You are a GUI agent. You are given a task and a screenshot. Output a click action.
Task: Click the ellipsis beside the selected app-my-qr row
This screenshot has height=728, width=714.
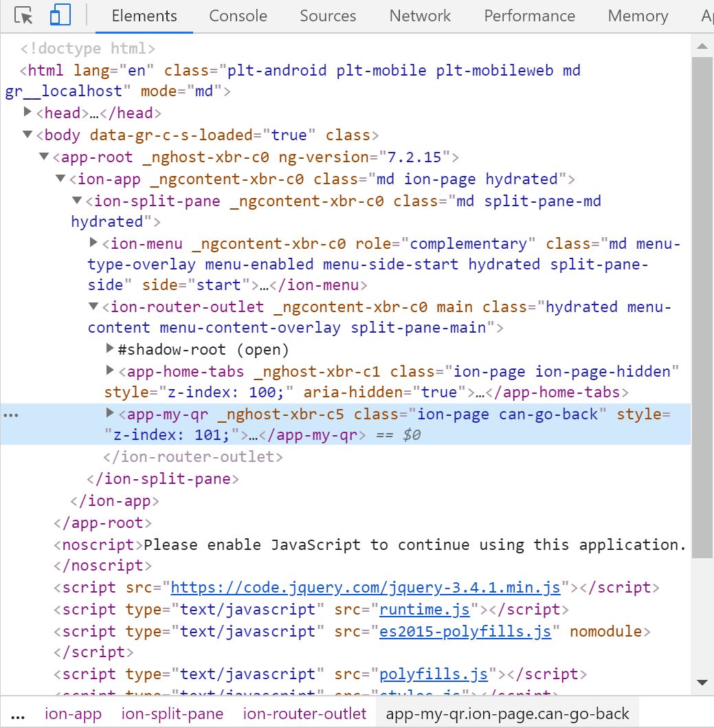tap(11, 415)
